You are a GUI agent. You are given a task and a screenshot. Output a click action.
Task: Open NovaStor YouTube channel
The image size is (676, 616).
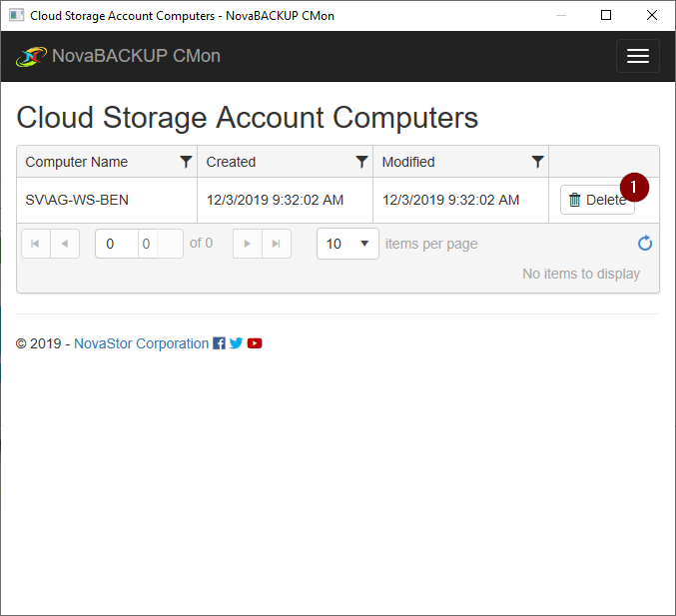(x=255, y=343)
